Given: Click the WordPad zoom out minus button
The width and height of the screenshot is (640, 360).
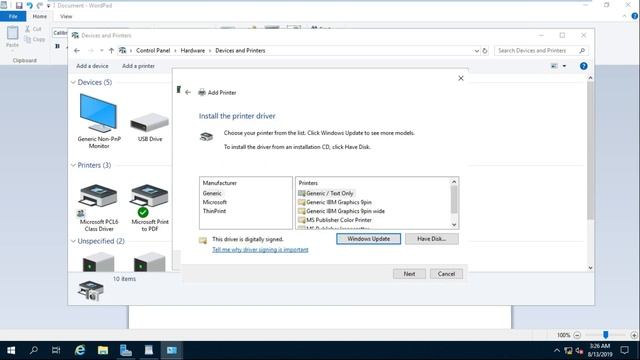Looking at the screenshot, I should coord(577,335).
